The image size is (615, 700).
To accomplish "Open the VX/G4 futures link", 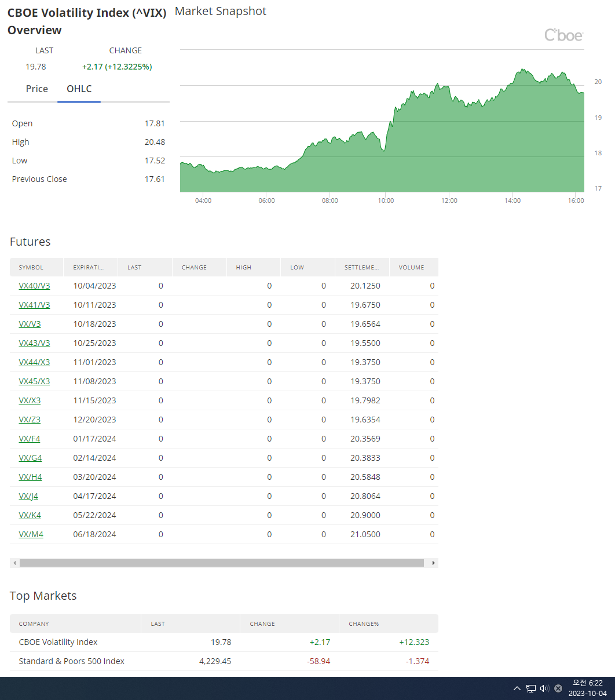I will tap(30, 458).
